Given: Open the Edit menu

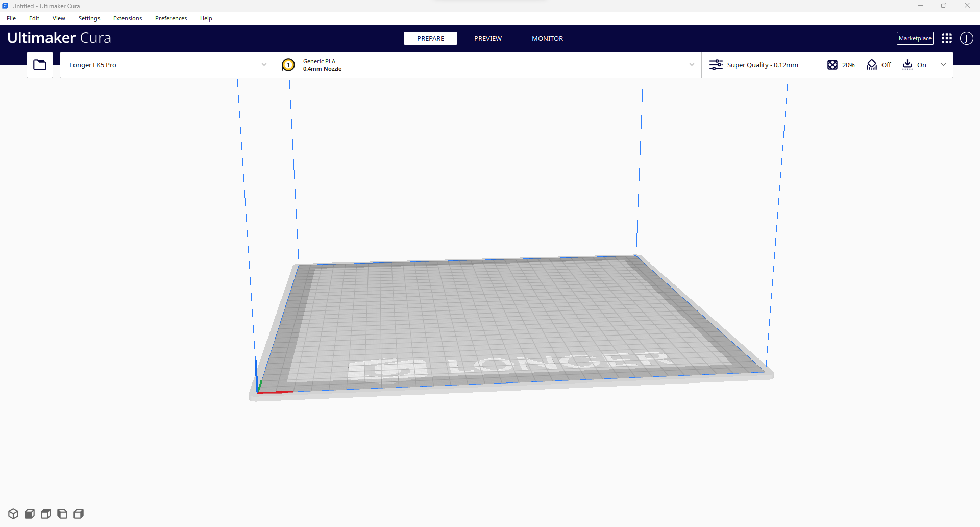Looking at the screenshot, I should 34,18.
